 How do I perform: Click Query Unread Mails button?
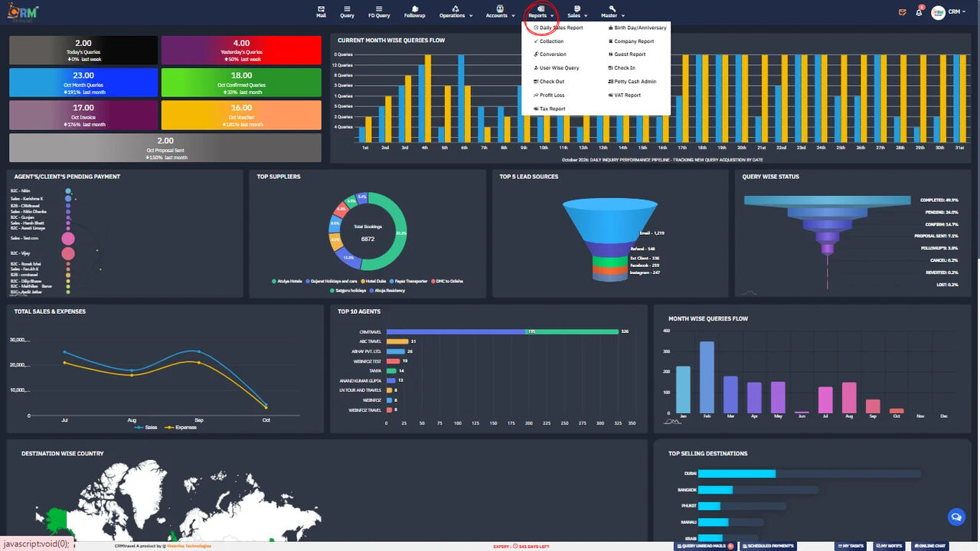point(704,546)
